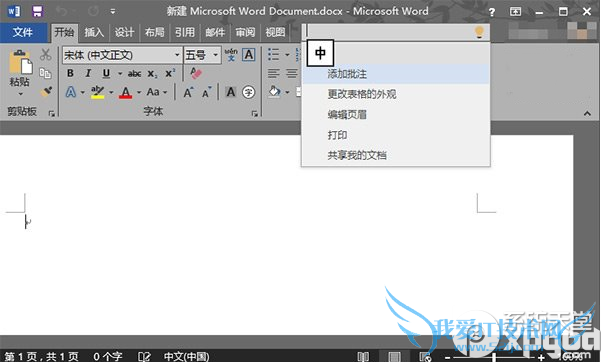
Task: Click the Copy icon
Action: tap(46, 73)
